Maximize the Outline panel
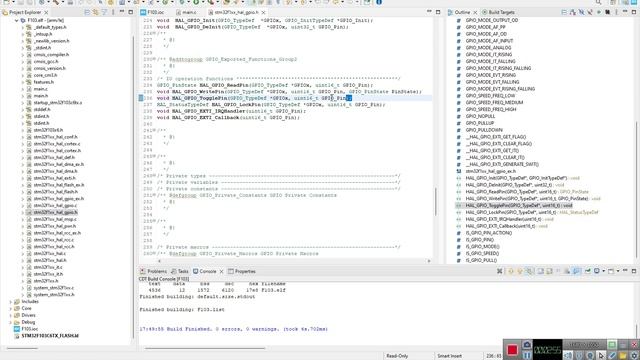The image size is (640, 360). [x=634, y=12]
